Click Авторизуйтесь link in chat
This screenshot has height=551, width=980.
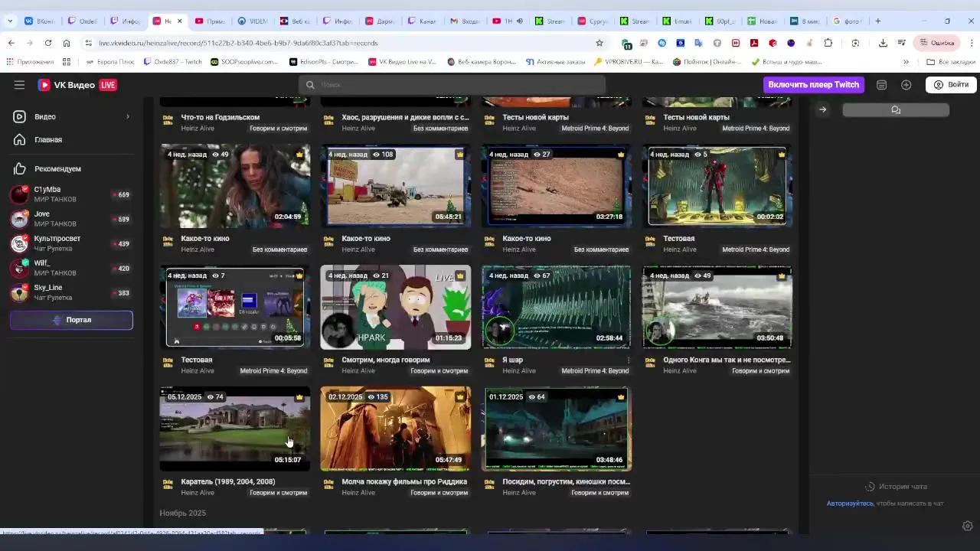tap(850, 504)
